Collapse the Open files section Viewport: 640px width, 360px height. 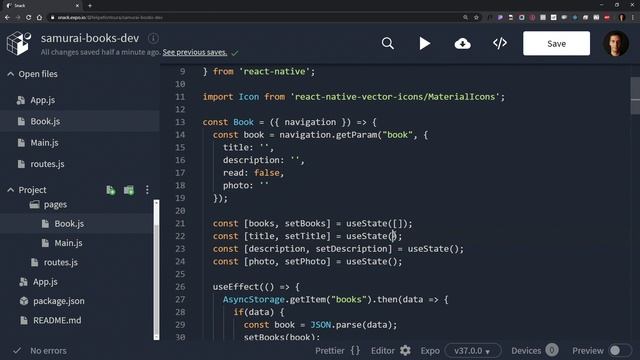tap(11, 74)
